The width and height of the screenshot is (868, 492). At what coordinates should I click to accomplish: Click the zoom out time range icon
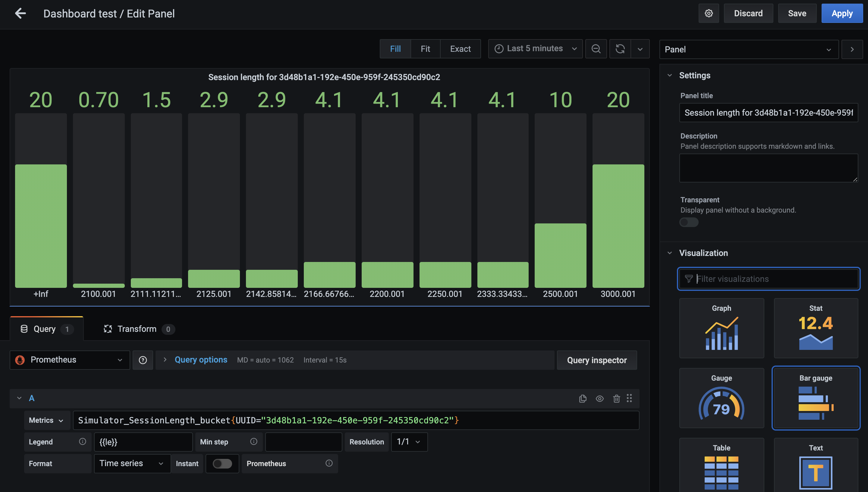click(596, 49)
